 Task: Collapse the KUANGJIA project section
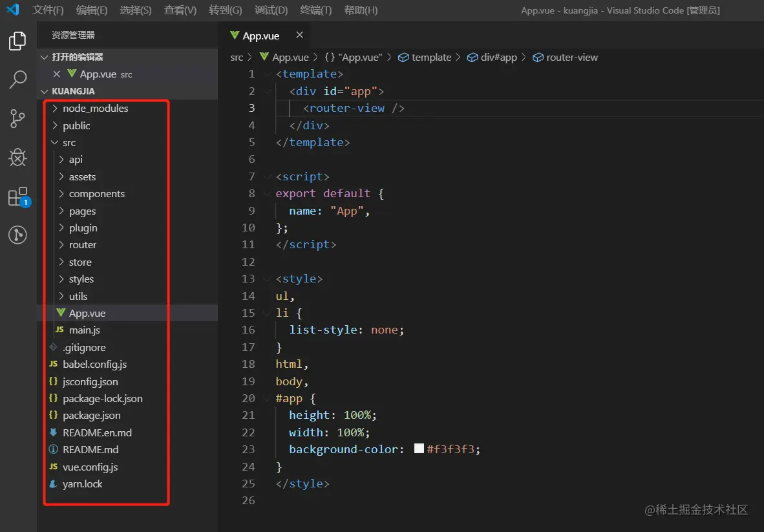pos(45,91)
